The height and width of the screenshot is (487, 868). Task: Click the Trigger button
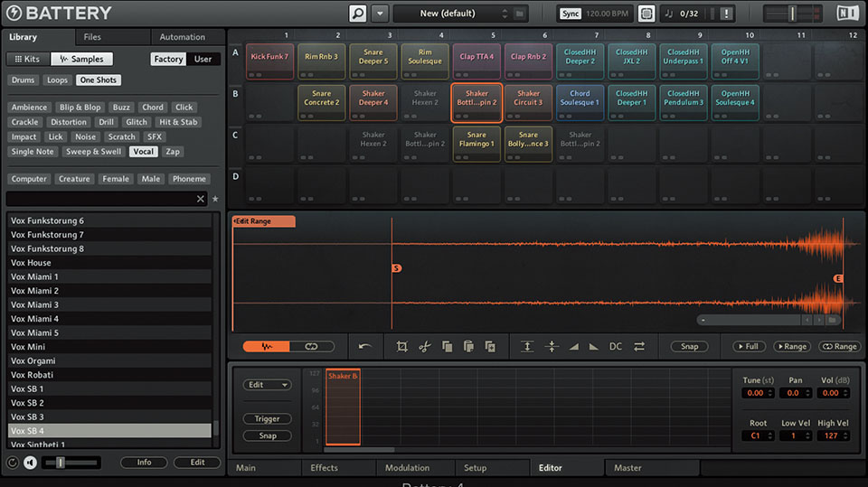tap(268, 419)
